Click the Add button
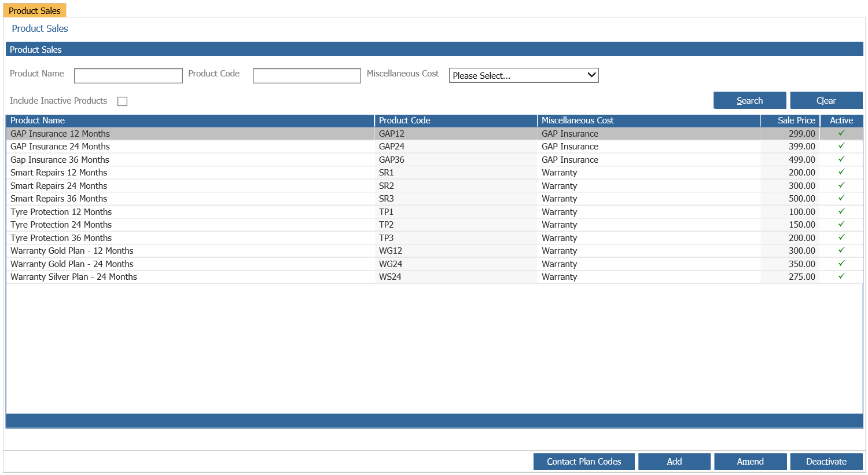The width and height of the screenshot is (868, 475). click(x=674, y=461)
